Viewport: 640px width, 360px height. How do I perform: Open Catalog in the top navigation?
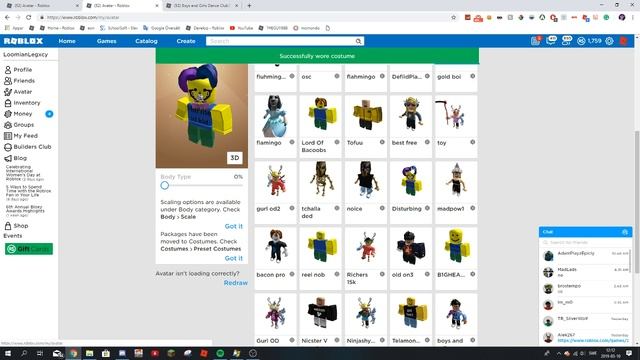click(146, 41)
